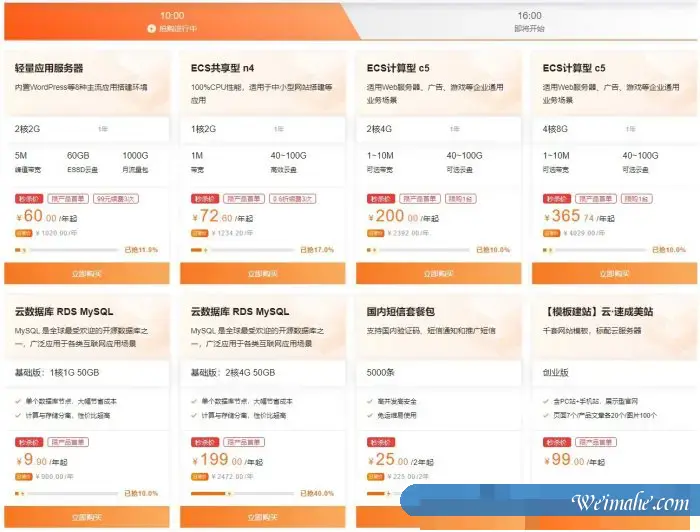Click the 限产品首单 tag on ECS共享型 n4

(x=244, y=199)
